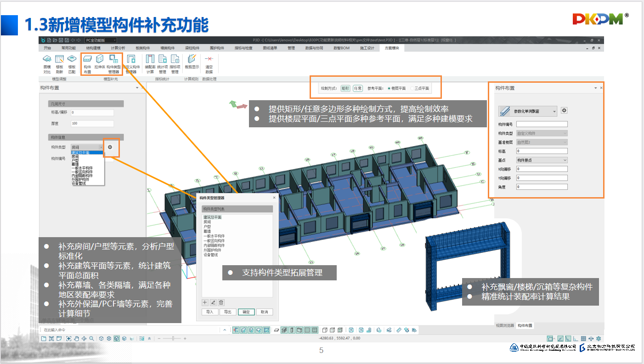Open 自定义构件管理器 from the ribbon
644x364 pixels.
[131, 64]
